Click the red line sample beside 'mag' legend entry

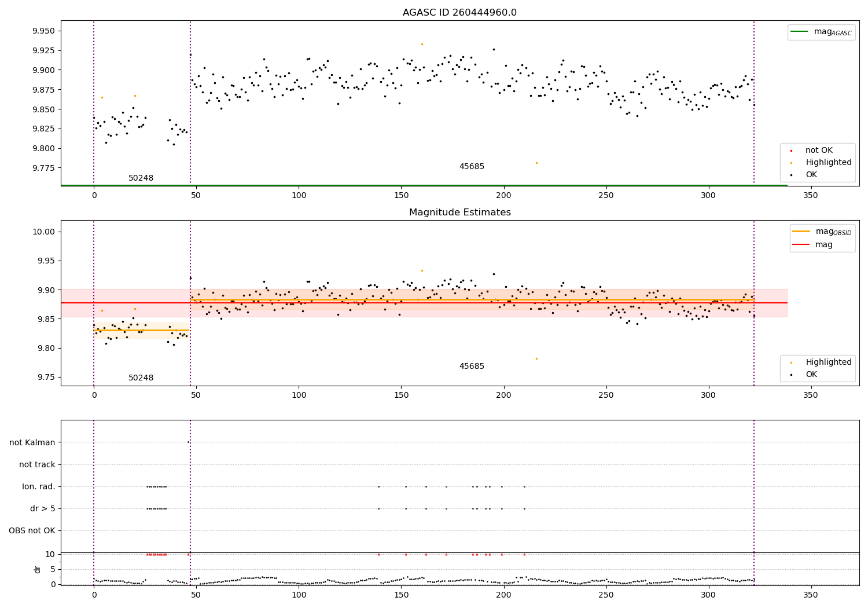801,245
